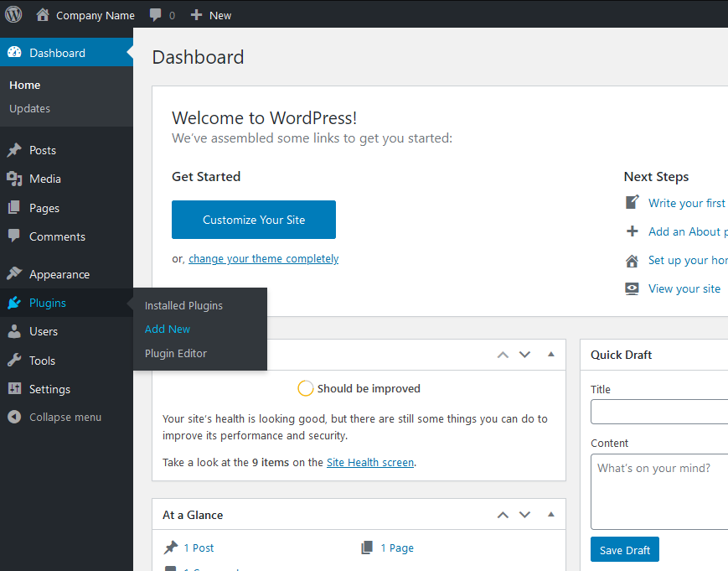The width and height of the screenshot is (728, 571).
Task: Open the Appearance menu label
Action: click(x=59, y=274)
